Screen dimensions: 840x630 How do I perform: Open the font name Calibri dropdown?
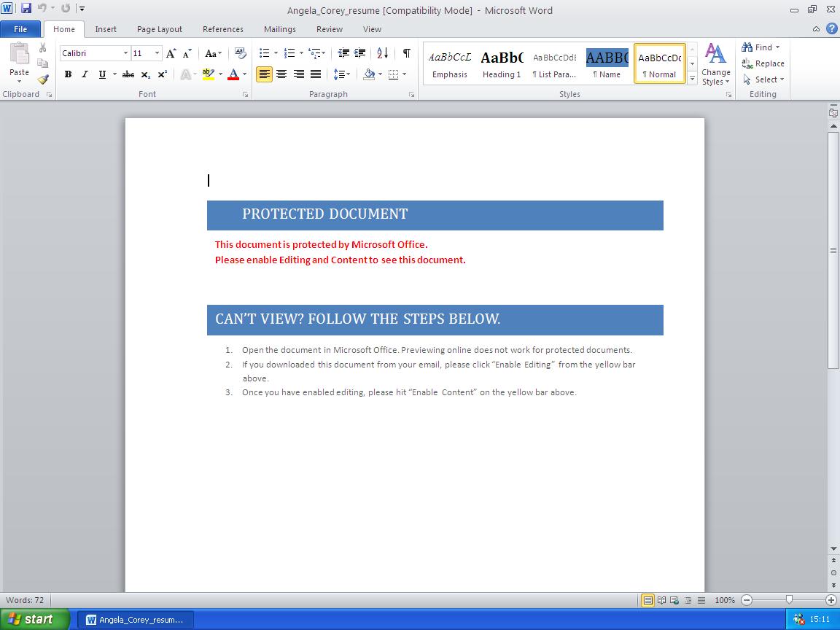tap(126, 53)
